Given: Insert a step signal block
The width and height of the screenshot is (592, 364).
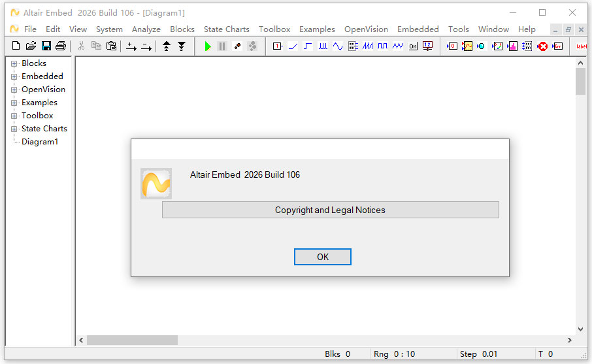Looking at the screenshot, I should [308, 46].
